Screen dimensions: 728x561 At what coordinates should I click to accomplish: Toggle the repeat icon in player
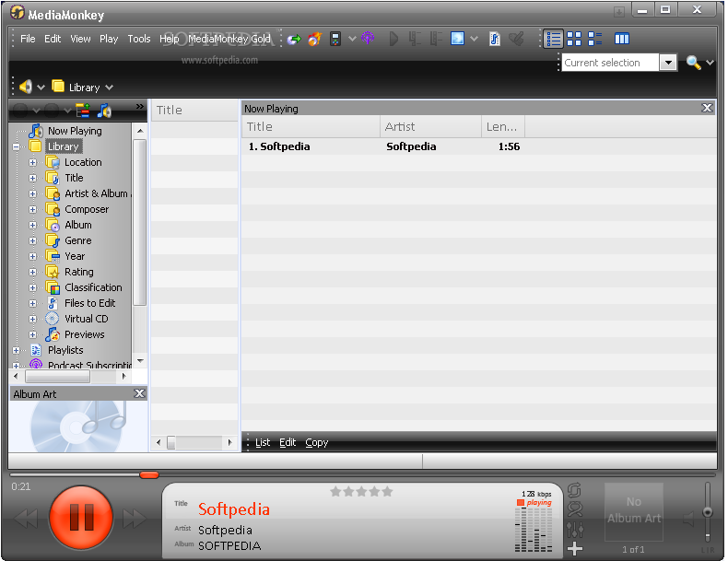(574, 490)
